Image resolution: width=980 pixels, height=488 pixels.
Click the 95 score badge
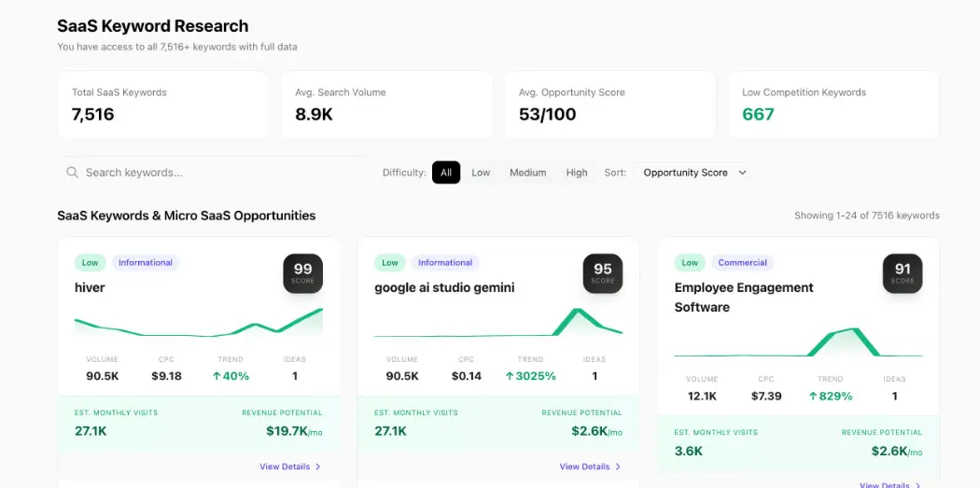coord(603,273)
